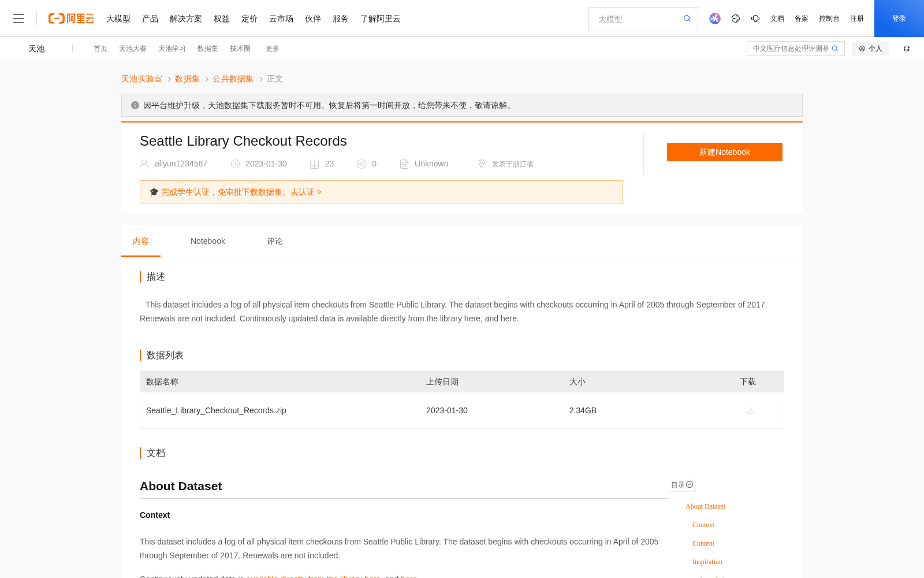Click the 注册 link
Viewport: 924px width, 578px height.
pos(857,18)
